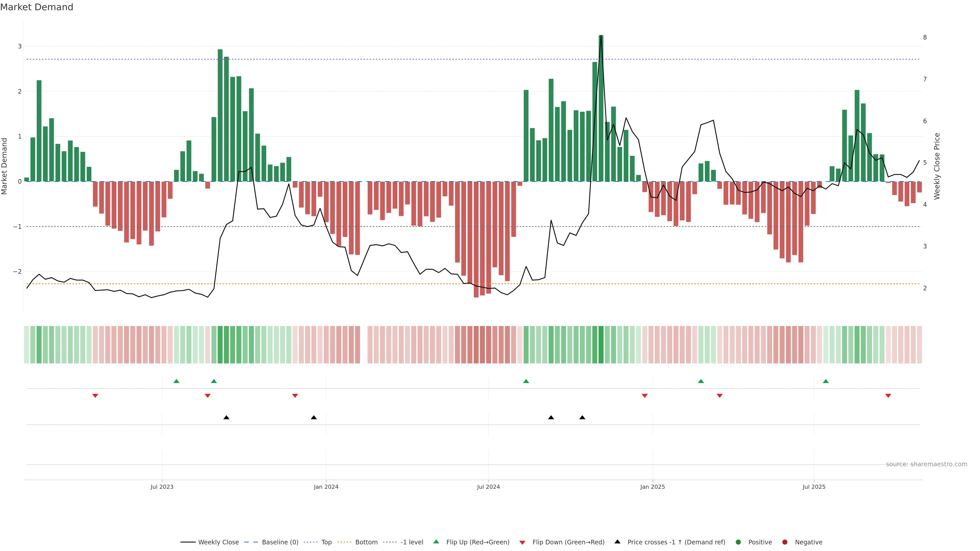The image size is (980, 551).
Task: Click the Weekly Close Price axis title
Action: tap(937, 166)
